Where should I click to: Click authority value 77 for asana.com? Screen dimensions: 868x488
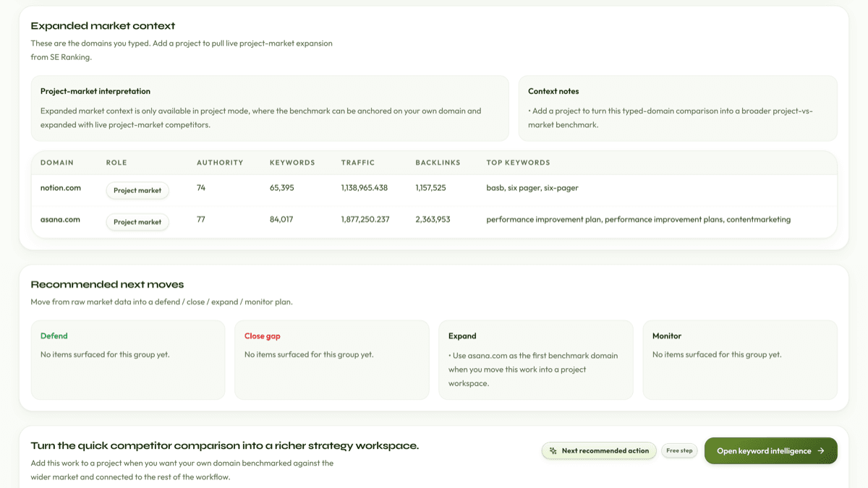pos(201,219)
